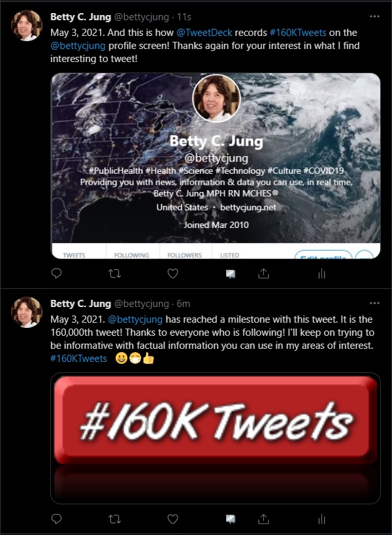Open share options for the 11s tweet
This screenshot has width=392, height=535.
pyautogui.click(x=263, y=274)
